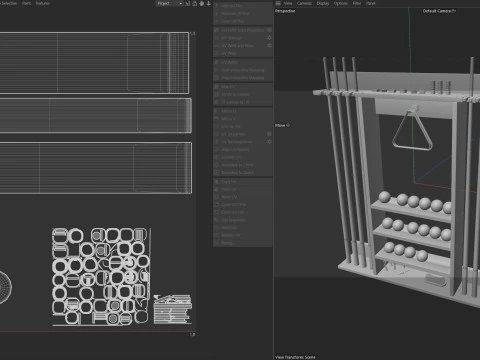Choose Fit UV to Canvas entry

(x=243, y=94)
